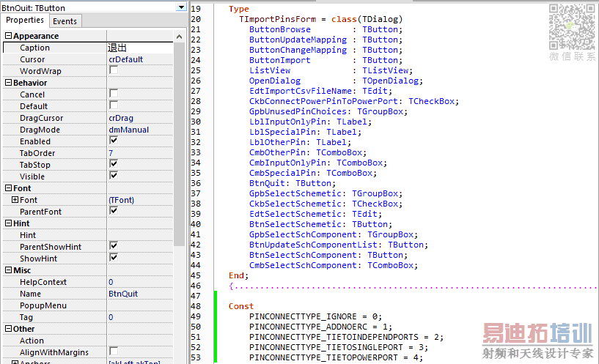Screen dimensions: 599x364
Task: Uncheck the TabStop checkbox
Action: (114, 163)
